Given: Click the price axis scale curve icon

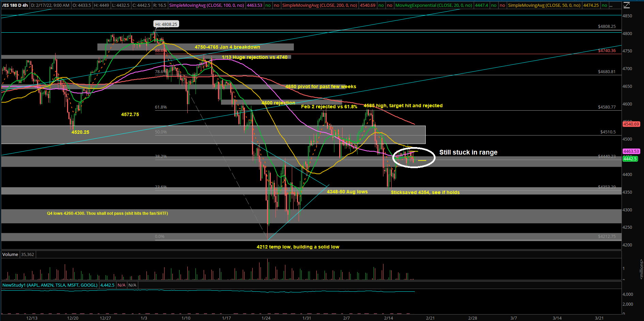Looking at the screenshot, I should tap(626, 5).
